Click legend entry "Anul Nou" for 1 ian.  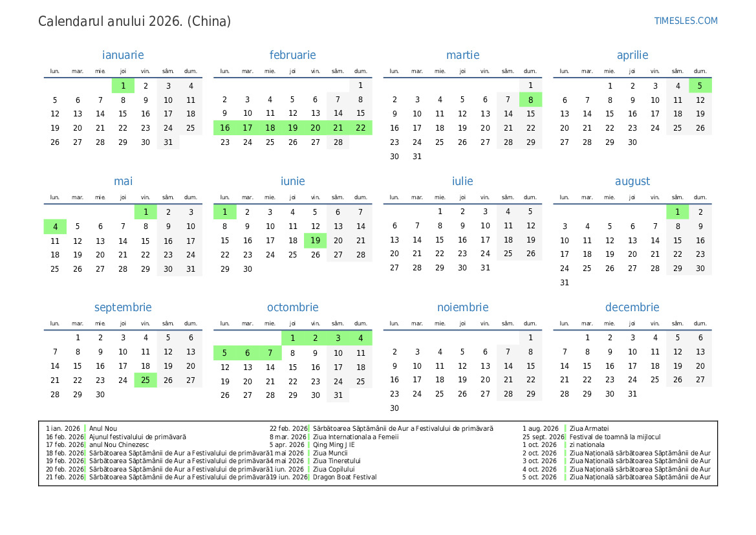pos(103,428)
